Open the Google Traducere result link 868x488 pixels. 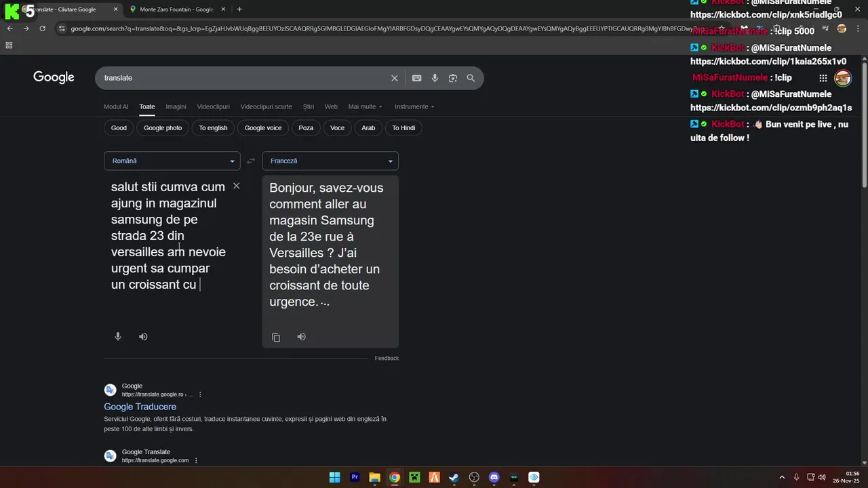click(140, 407)
